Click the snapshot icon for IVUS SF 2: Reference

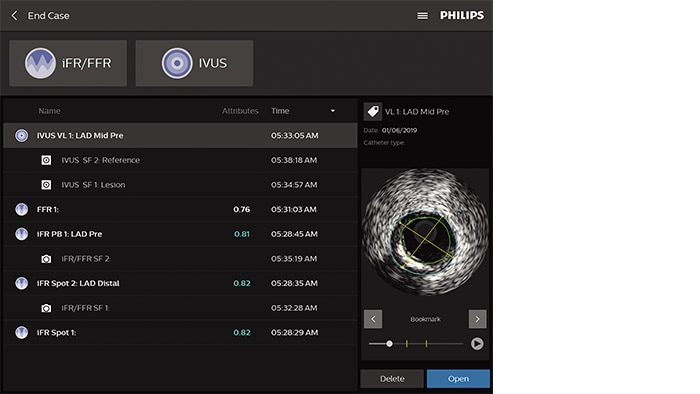click(x=46, y=160)
